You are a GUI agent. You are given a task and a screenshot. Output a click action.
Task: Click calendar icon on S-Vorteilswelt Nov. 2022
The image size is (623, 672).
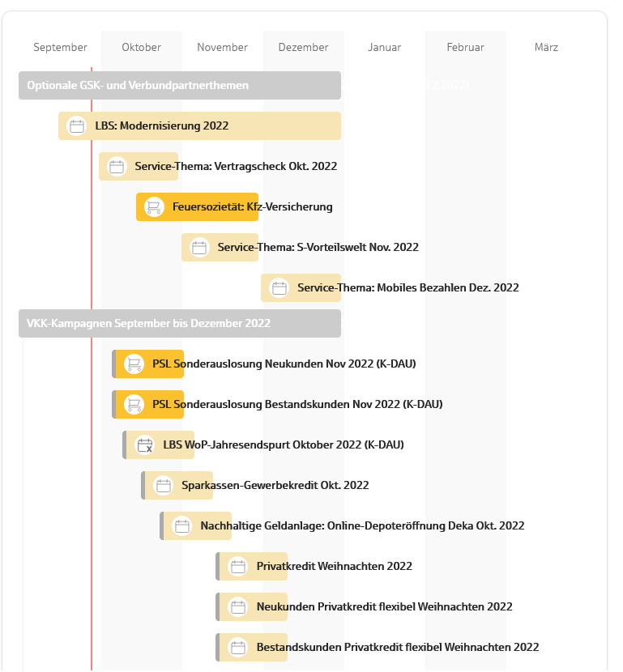click(199, 248)
